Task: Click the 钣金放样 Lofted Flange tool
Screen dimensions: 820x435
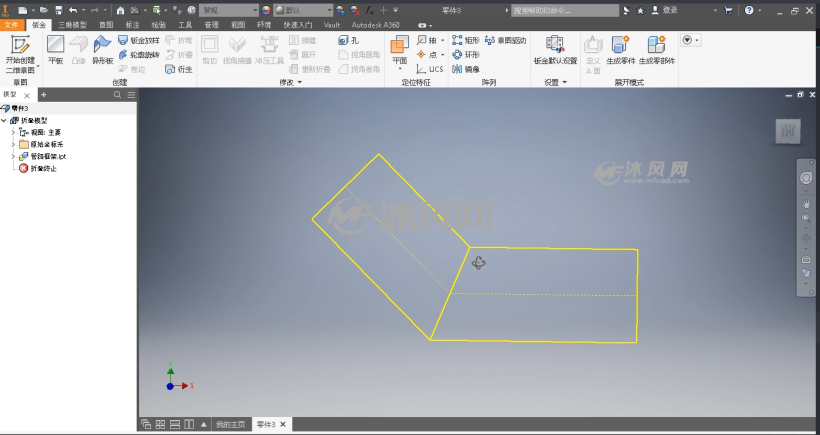Action: [139, 40]
